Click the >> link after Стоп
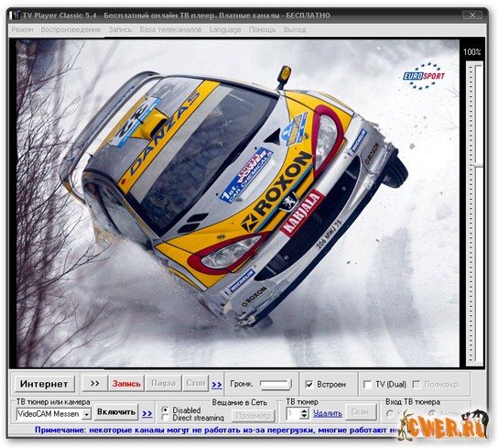498x448 pixels. tap(217, 385)
